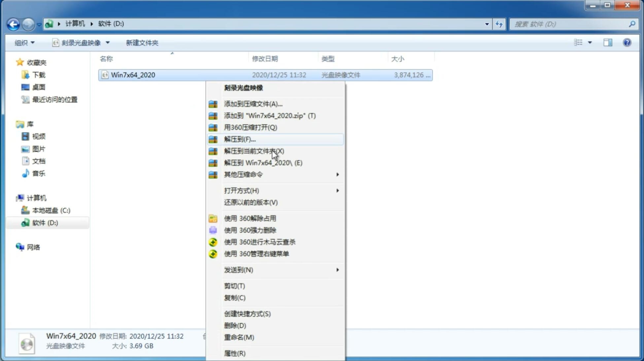Select 解压到 Win7x64_2020 folder

tap(263, 162)
